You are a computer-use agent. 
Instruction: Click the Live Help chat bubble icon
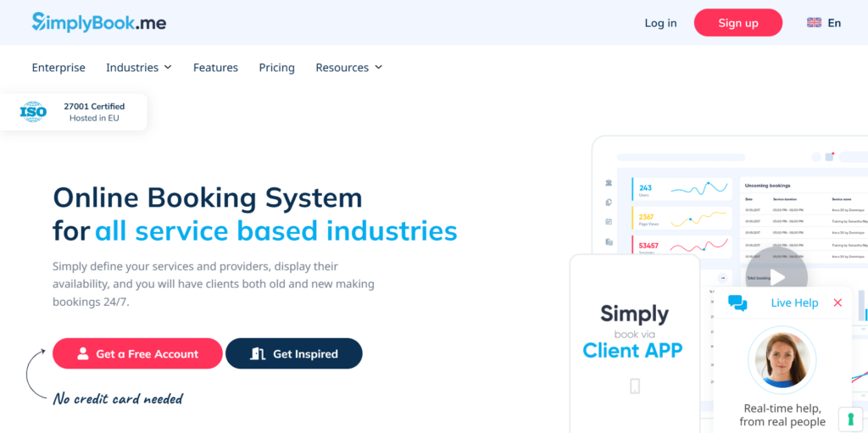click(x=737, y=303)
